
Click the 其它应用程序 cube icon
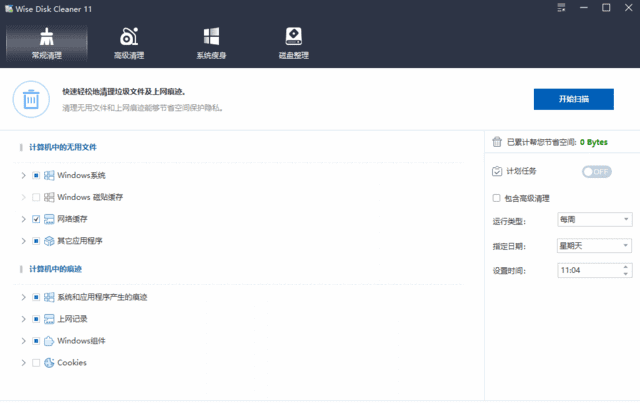49,241
